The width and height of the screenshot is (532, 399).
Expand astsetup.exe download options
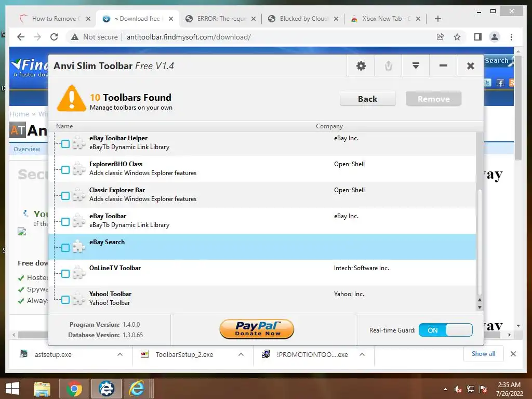[x=120, y=354]
